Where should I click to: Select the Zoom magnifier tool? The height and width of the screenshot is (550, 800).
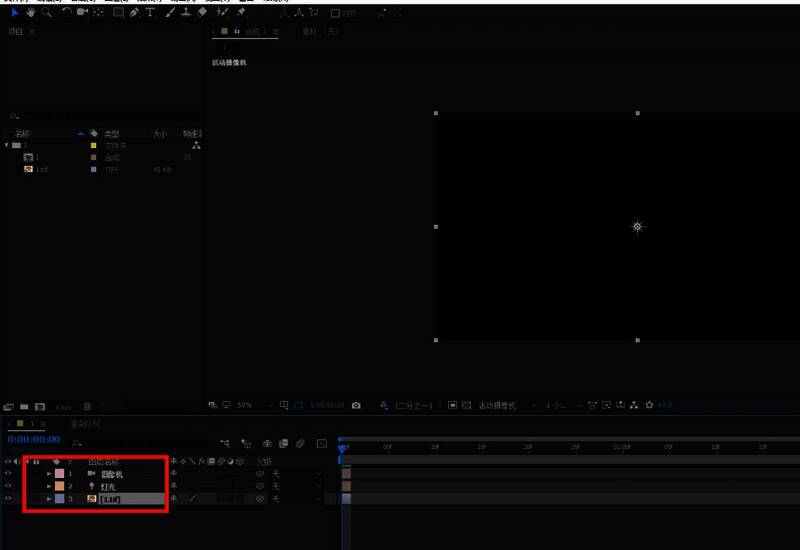(46, 12)
